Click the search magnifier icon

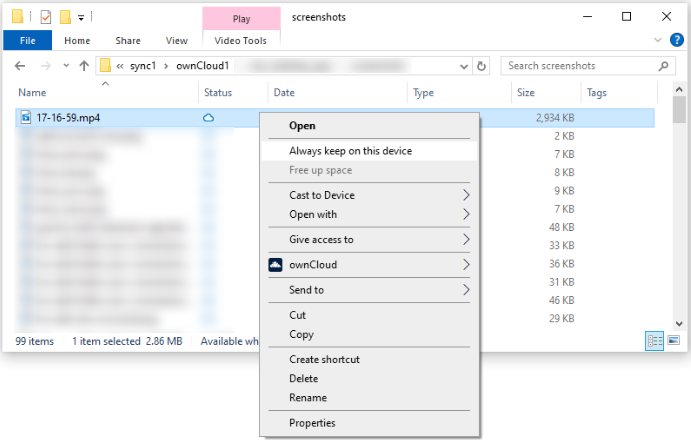coord(663,66)
